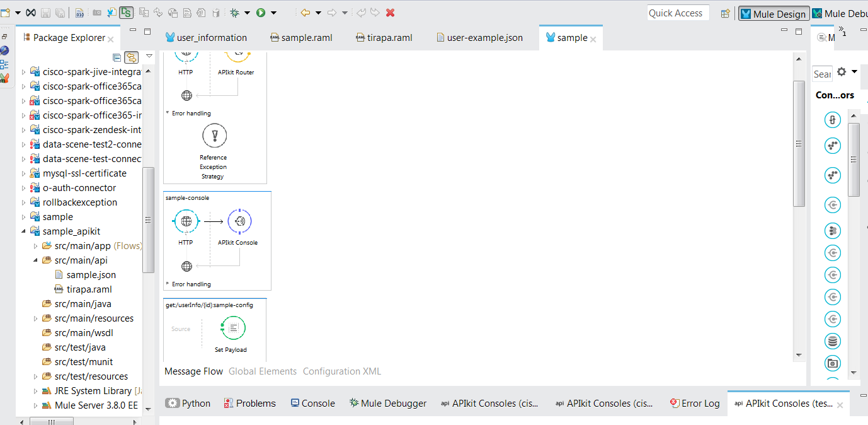This screenshot has height=425, width=868.
Task: Open the Mule Debugger tab
Action: coord(388,404)
